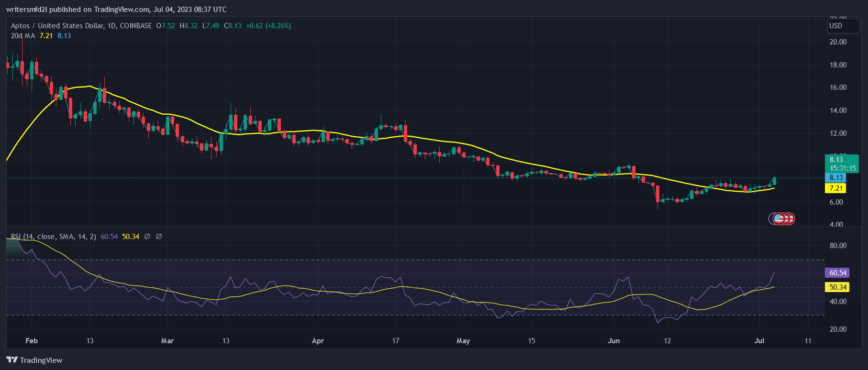Image resolution: width=868 pixels, height=370 pixels.
Task: Click the first ∅ symbol in RSI legend
Action: [x=147, y=237]
